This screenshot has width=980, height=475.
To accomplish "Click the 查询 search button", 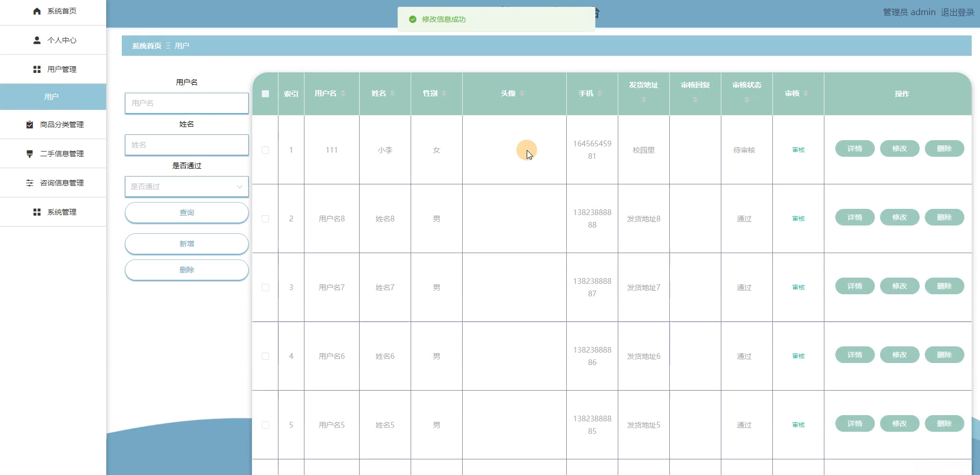I will tap(187, 213).
